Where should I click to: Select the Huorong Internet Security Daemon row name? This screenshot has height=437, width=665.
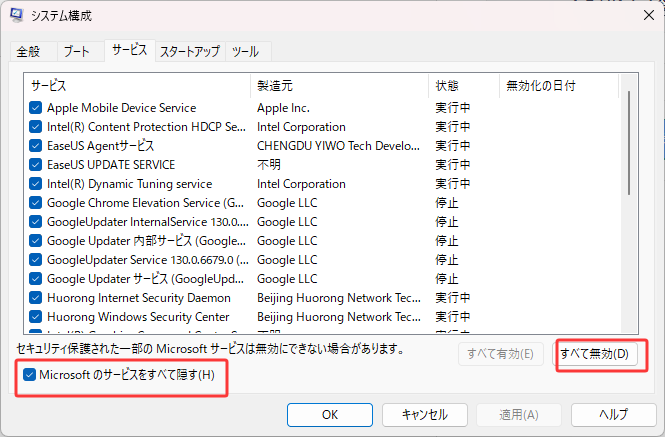point(139,298)
